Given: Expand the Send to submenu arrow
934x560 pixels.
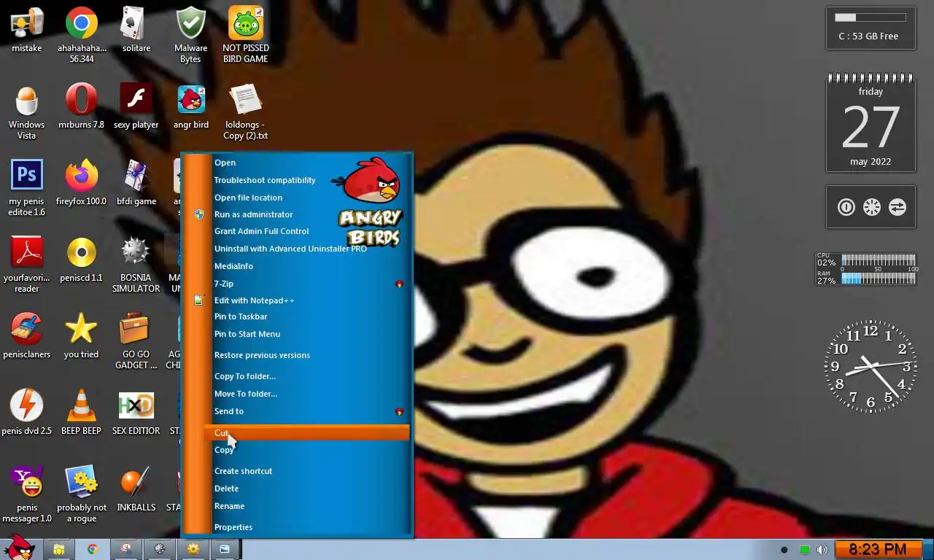Looking at the screenshot, I should point(399,412).
